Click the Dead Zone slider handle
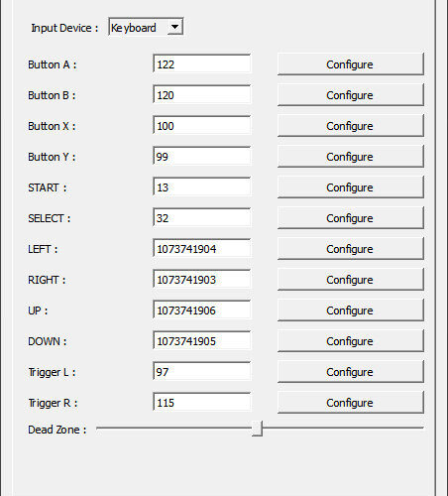This screenshot has height=496, width=448. [x=257, y=429]
